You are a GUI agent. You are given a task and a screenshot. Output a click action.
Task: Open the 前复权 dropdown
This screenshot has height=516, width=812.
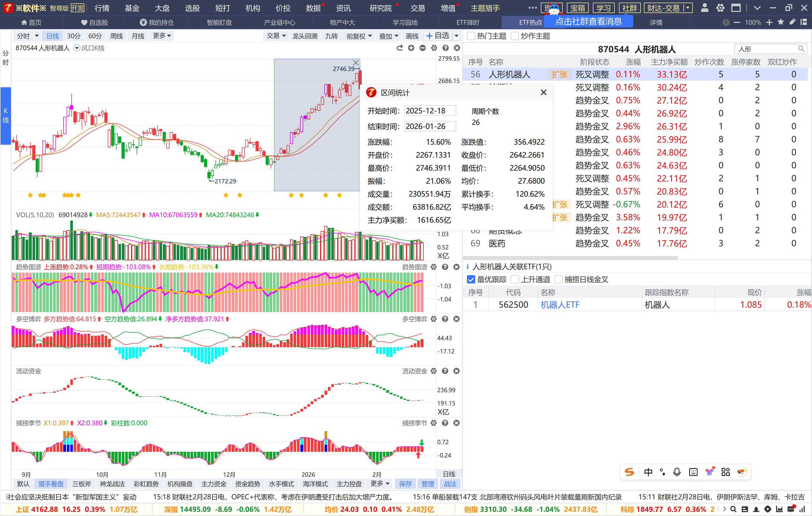(359, 36)
